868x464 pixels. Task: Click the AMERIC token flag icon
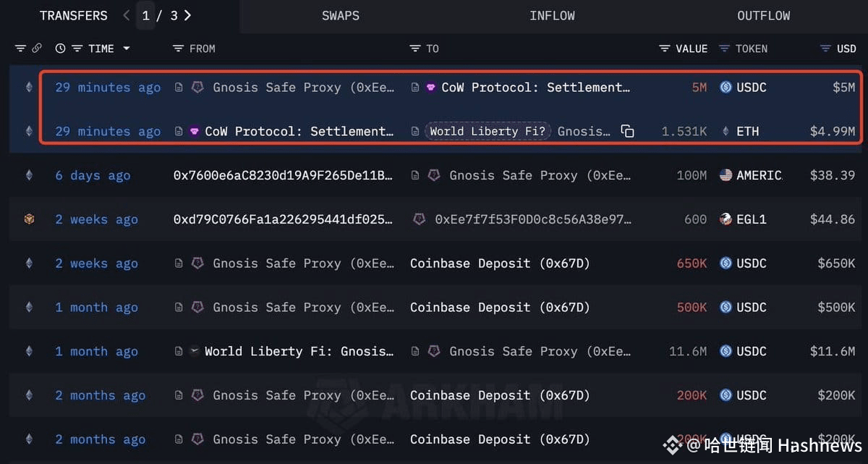[x=726, y=175]
